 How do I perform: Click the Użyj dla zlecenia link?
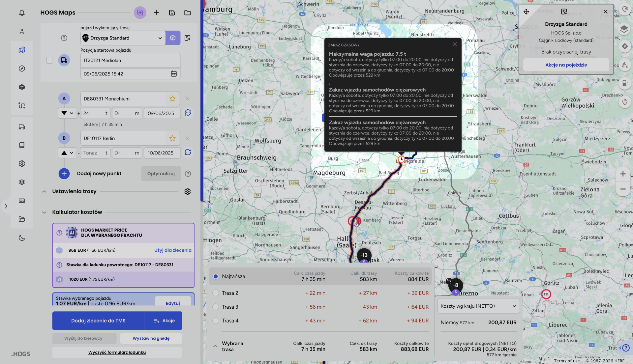coord(173,250)
